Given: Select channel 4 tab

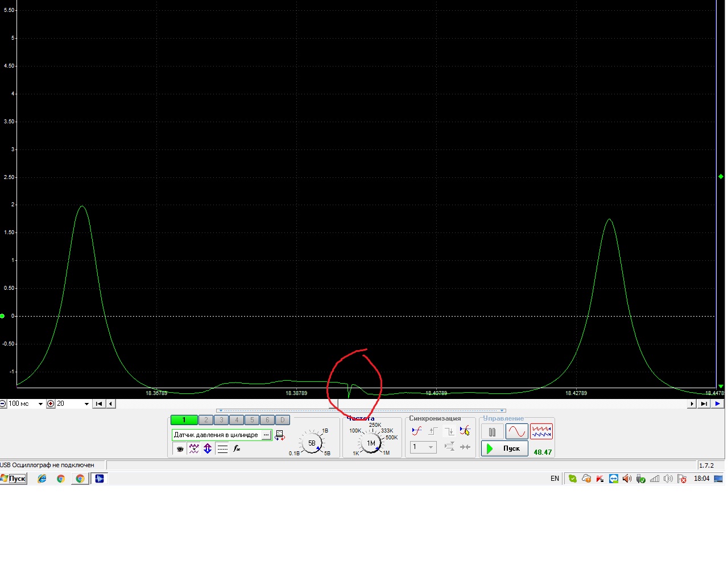Looking at the screenshot, I should (237, 420).
